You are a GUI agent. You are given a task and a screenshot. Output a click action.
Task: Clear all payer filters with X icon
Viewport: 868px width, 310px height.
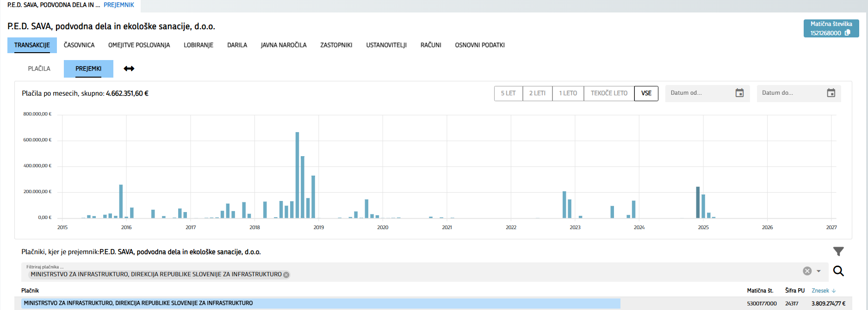(807, 271)
